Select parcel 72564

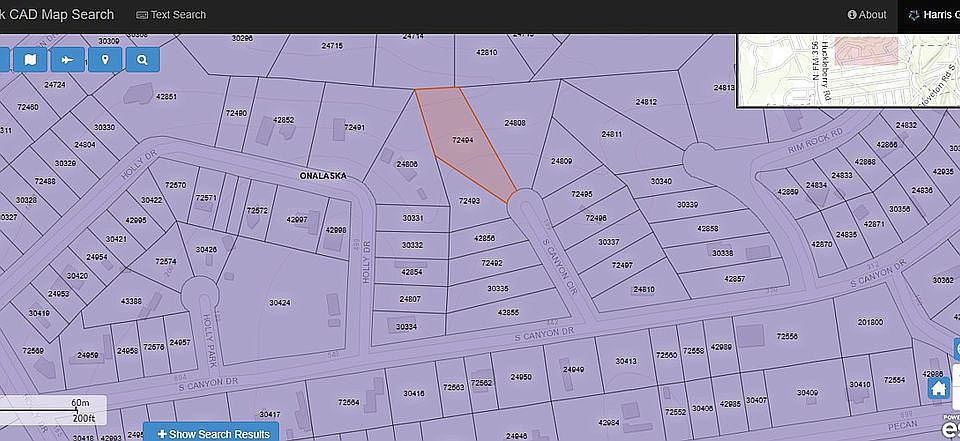348,402
